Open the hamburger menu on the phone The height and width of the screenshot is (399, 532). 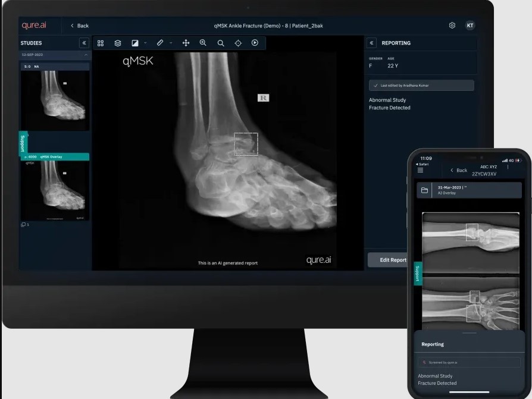[x=420, y=170]
